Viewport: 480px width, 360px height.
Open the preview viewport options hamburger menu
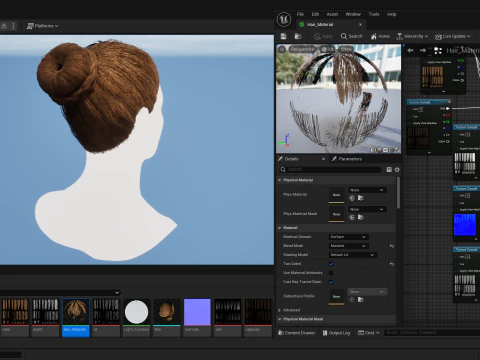282,49
